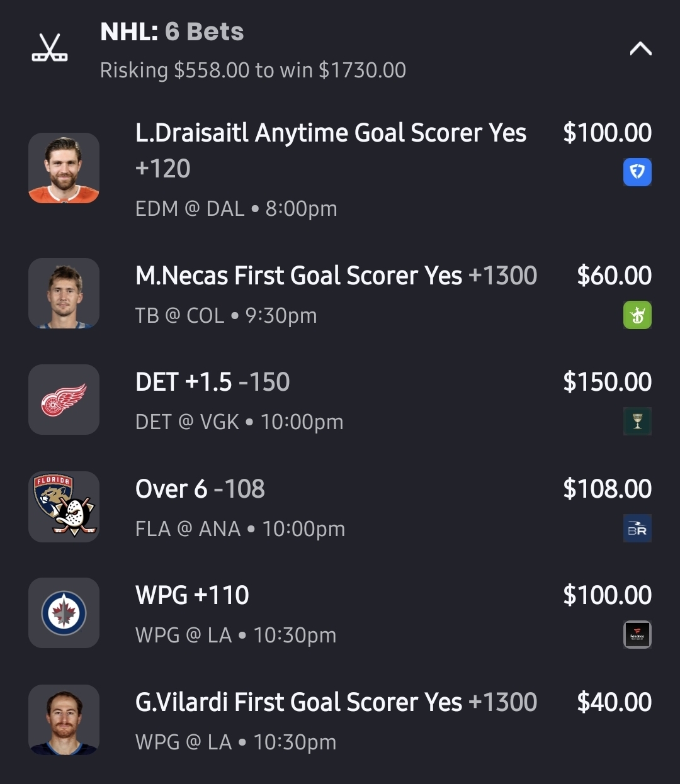Select the Winnipeg Jets logo
The width and height of the screenshot is (680, 784).
click(x=64, y=613)
